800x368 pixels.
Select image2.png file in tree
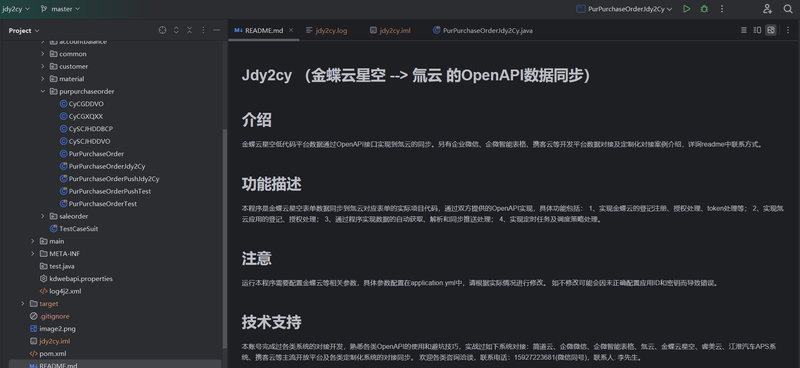[x=57, y=329]
